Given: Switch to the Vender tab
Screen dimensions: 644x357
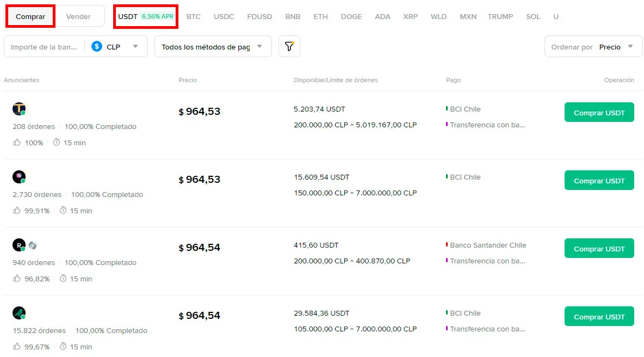Looking at the screenshot, I should [78, 16].
